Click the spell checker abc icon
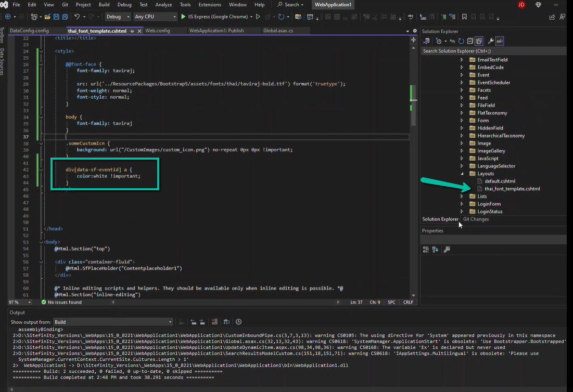573x392 pixels. (x=411, y=17)
